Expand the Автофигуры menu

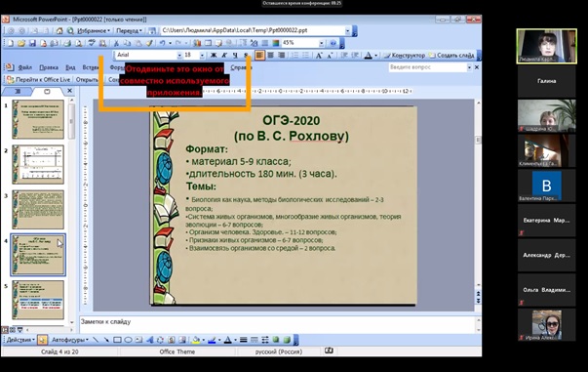point(70,340)
